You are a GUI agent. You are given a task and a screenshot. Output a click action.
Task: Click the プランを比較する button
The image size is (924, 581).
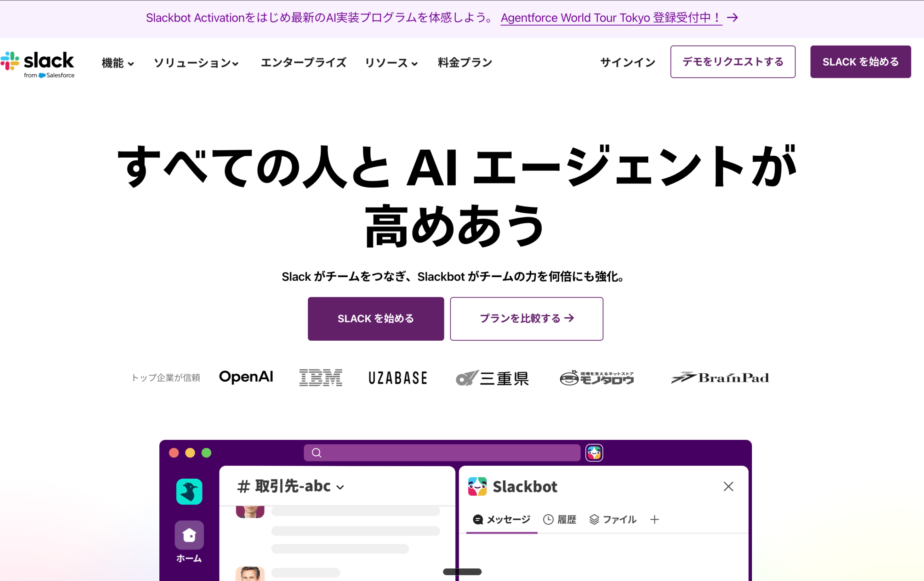[526, 319]
